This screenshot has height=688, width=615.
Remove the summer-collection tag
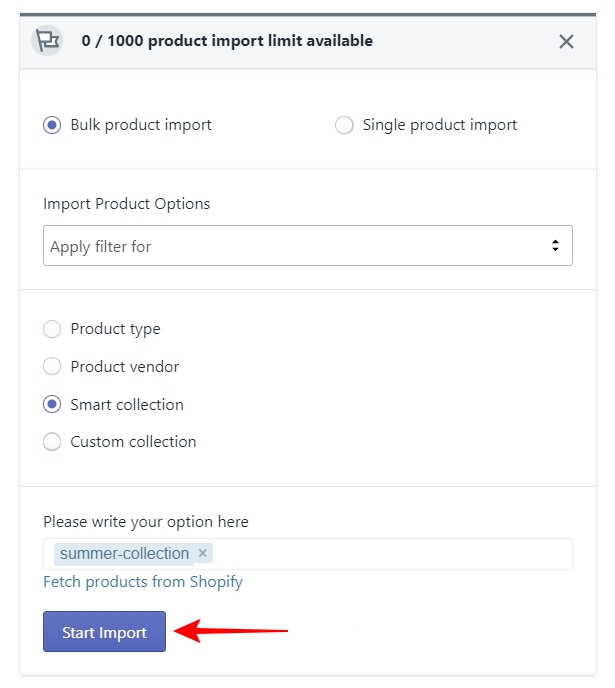(202, 553)
